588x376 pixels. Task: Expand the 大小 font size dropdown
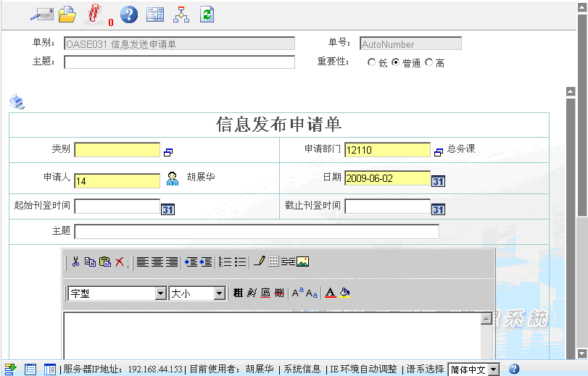pyautogui.click(x=219, y=293)
